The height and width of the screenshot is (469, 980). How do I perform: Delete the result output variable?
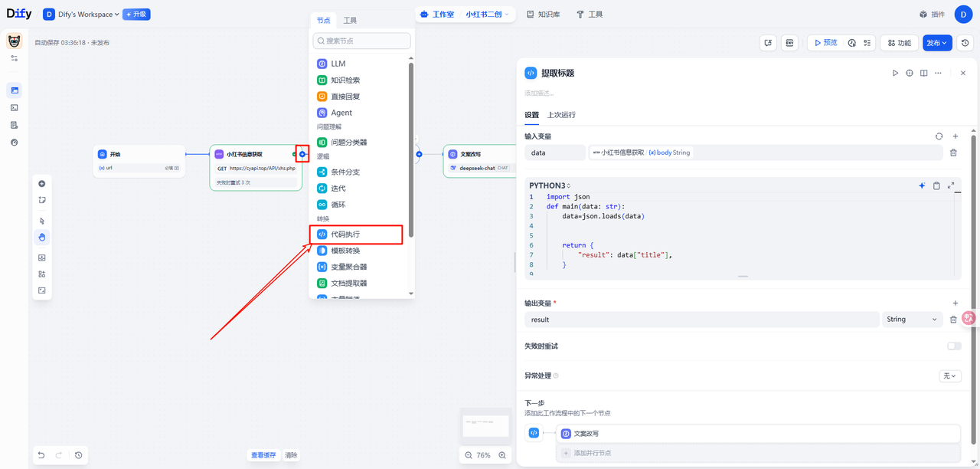pyautogui.click(x=953, y=320)
